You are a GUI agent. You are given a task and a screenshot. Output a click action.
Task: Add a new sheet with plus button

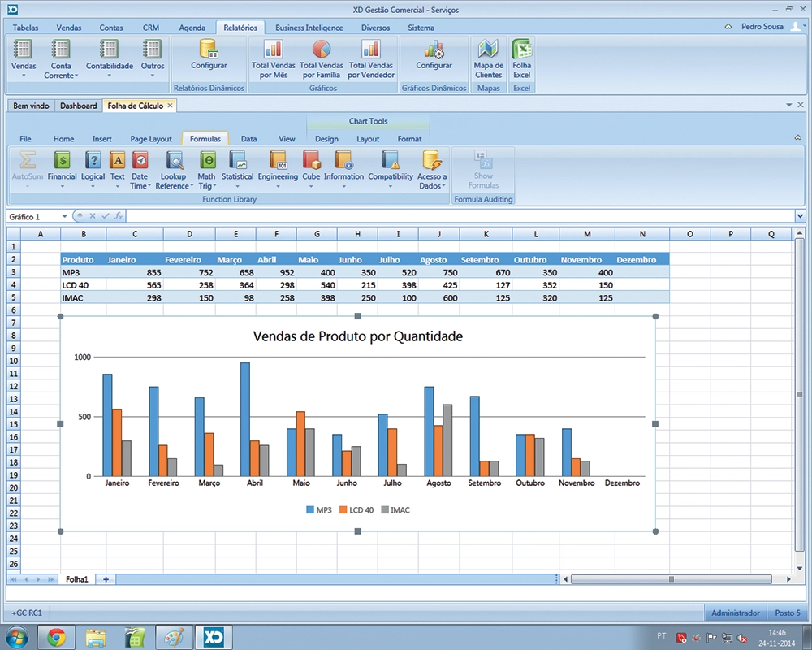click(105, 579)
